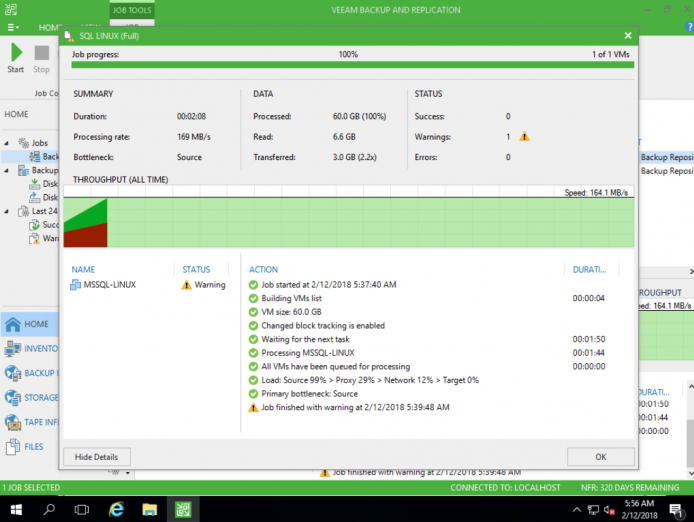Screen dimensions: 694x522
Task: Select the MSSQL-LINUX VM row
Action: coord(149,285)
